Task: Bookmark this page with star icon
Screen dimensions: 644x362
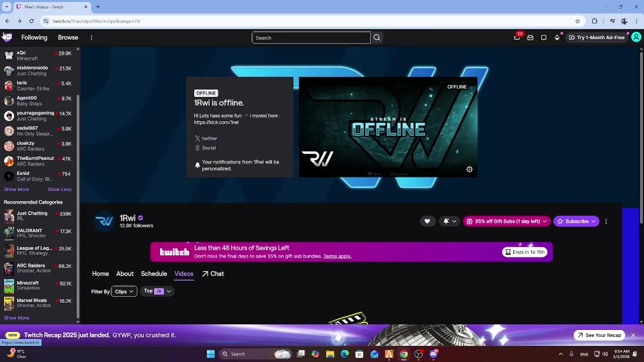Action: point(578,21)
